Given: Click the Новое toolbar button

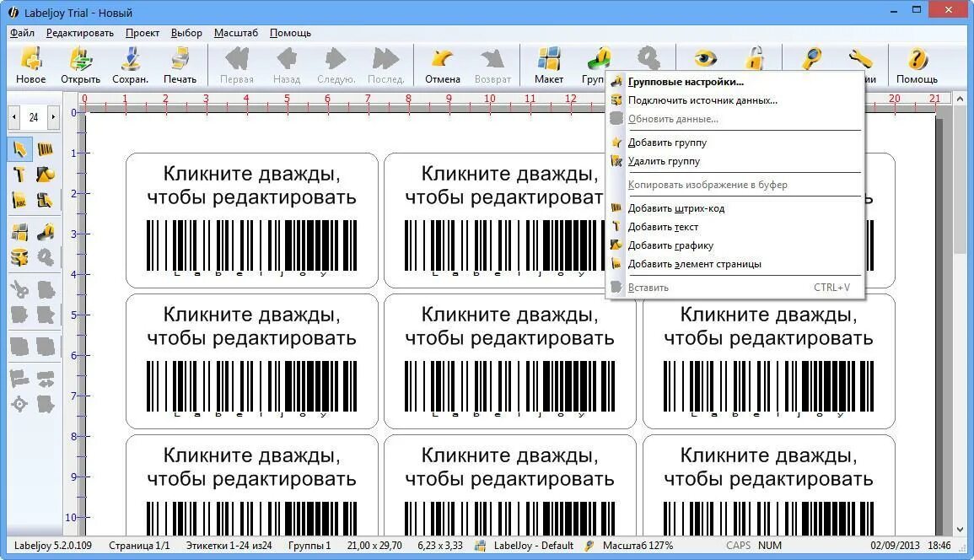Looking at the screenshot, I should point(31,65).
